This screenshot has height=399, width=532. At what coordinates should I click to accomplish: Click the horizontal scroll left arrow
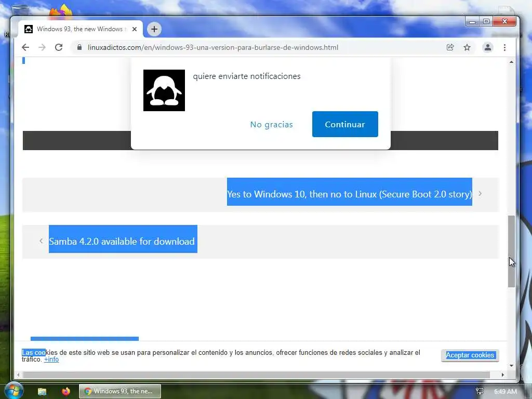18,375
